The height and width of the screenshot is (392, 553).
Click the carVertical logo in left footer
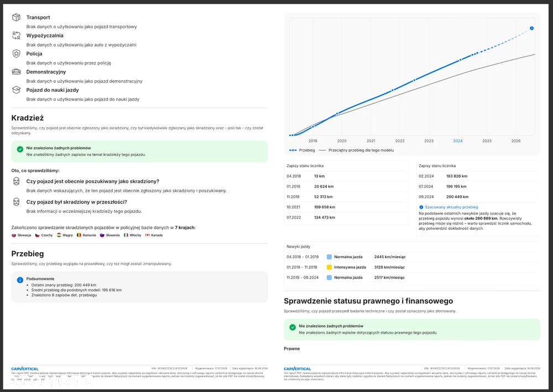[25, 369]
